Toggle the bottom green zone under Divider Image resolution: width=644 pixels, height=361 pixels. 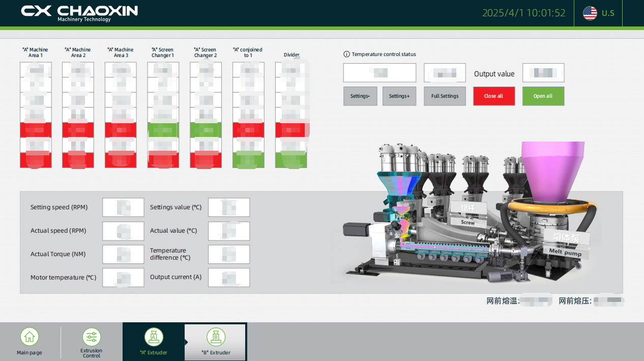291,159
